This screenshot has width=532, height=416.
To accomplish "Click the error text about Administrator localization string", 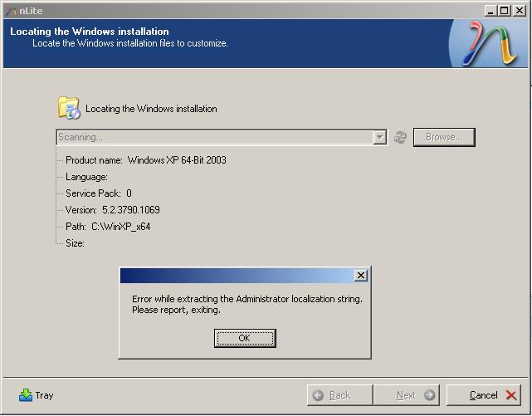I will coord(247,299).
